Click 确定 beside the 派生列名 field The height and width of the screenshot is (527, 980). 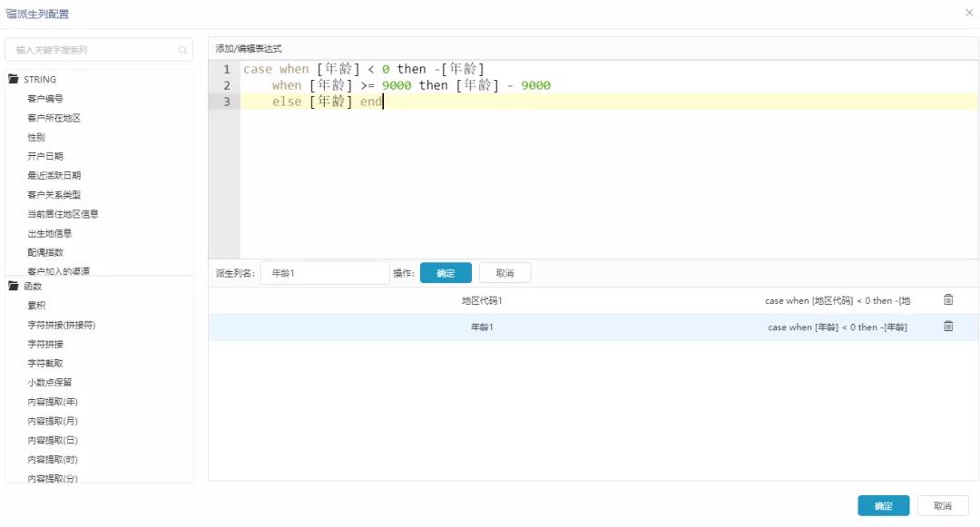pos(446,273)
